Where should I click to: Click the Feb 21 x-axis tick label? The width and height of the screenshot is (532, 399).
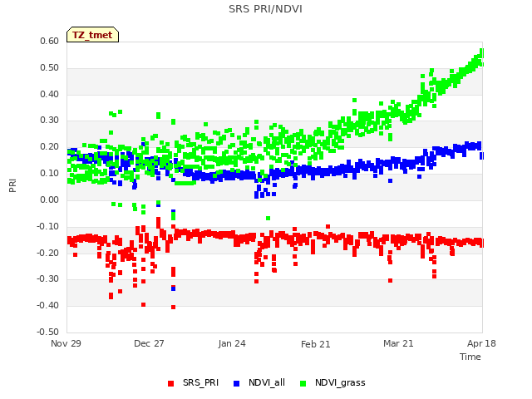point(316,344)
